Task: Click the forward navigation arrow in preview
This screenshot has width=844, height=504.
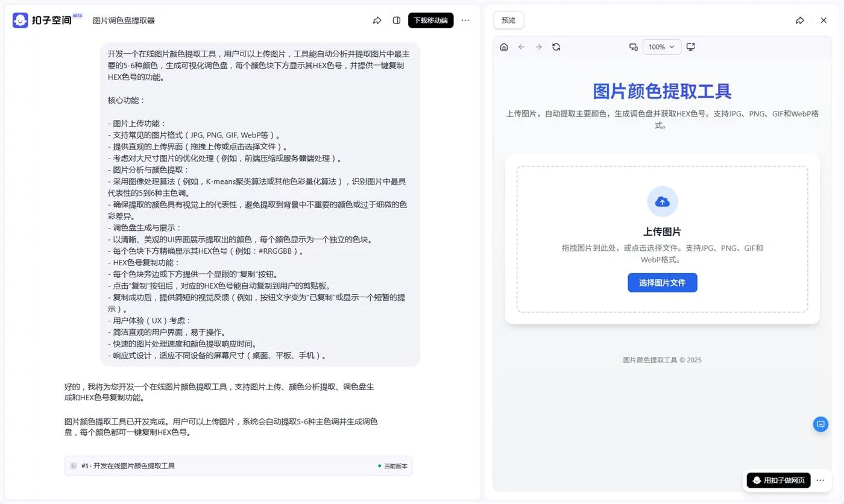Action: [x=538, y=46]
